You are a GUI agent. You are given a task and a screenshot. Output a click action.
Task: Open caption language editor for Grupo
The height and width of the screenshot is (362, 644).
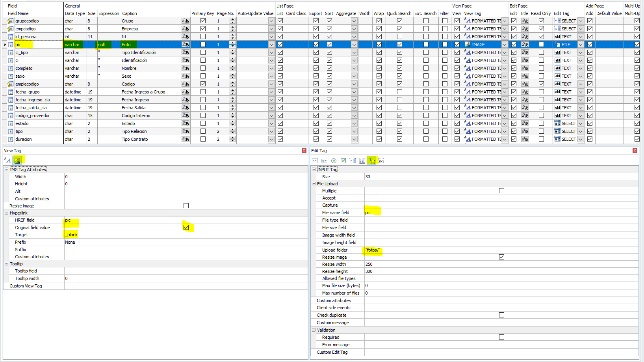click(185, 21)
